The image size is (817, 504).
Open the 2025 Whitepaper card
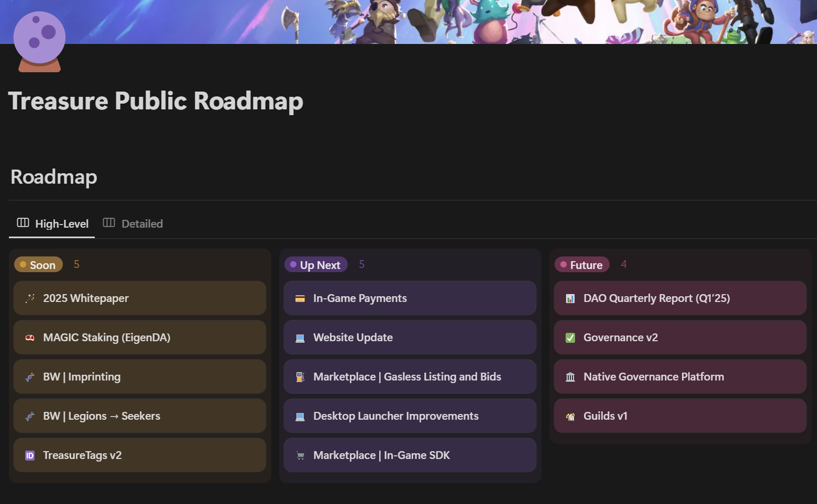(x=140, y=298)
